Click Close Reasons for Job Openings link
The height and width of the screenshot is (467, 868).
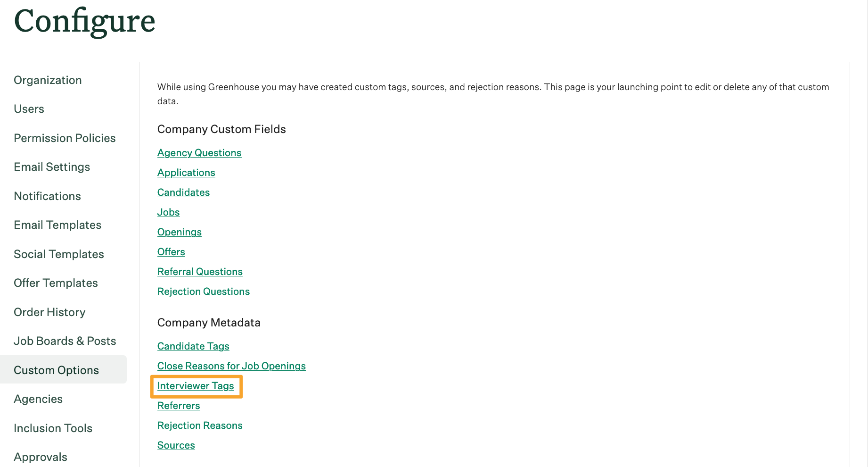click(x=231, y=366)
